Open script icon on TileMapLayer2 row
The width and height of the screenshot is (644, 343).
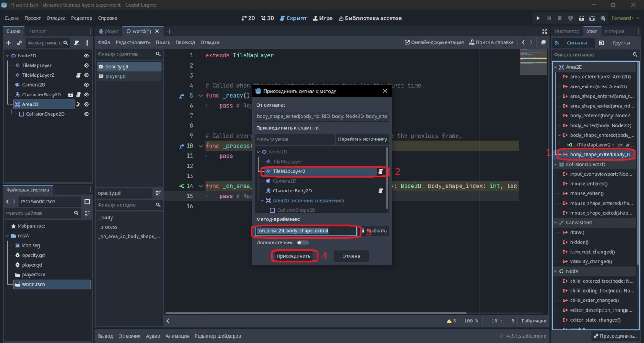tap(78, 75)
